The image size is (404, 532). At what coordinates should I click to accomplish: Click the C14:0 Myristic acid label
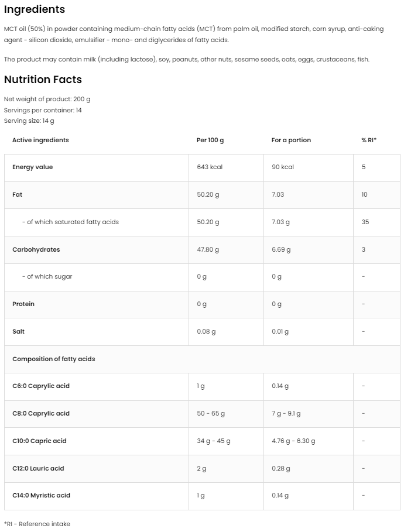tap(41, 495)
